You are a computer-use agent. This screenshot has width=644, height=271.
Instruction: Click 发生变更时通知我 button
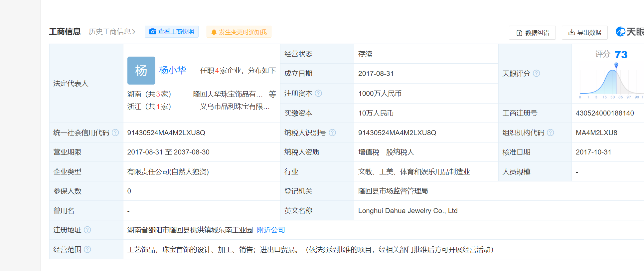coord(239,32)
